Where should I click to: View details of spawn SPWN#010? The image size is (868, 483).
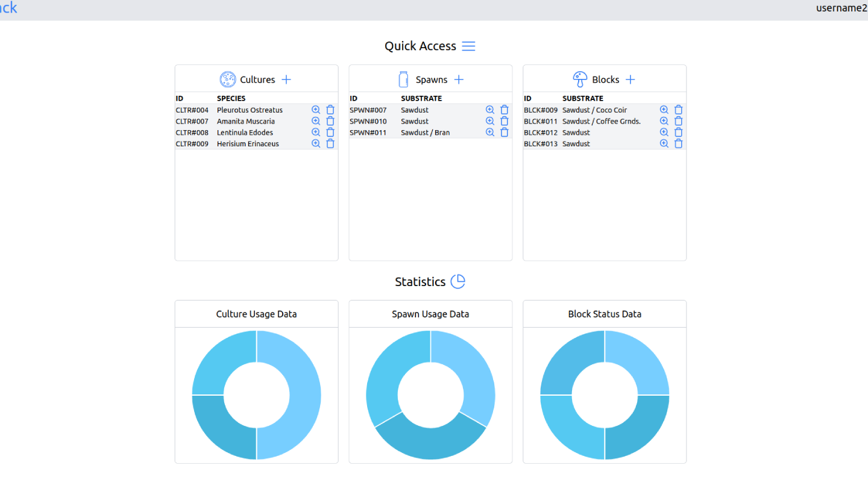pos(490,121)
